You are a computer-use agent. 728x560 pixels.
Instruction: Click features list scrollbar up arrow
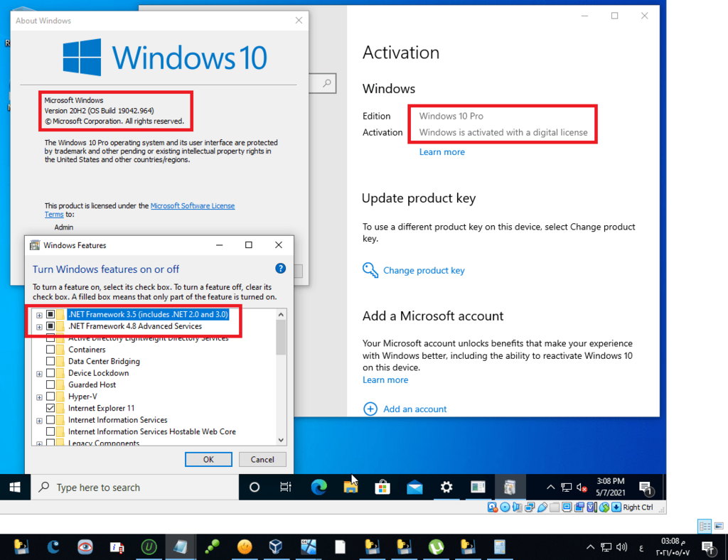click(281, 315)
